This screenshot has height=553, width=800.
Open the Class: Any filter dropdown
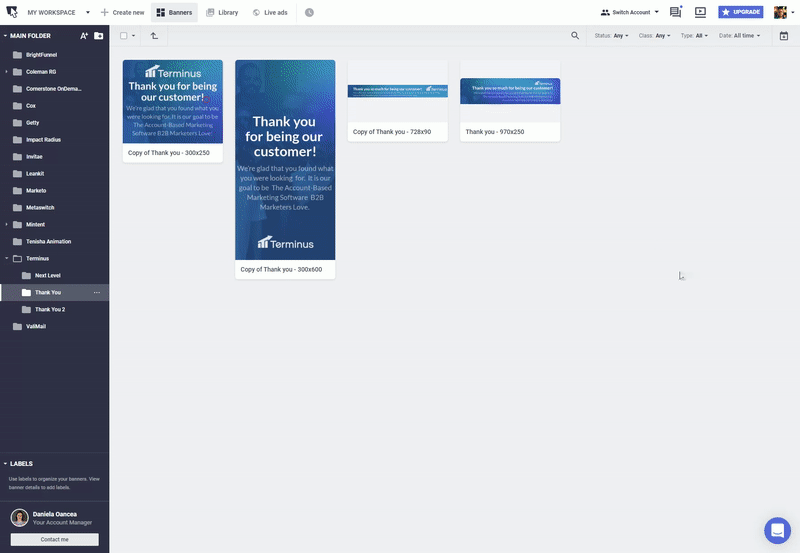point(655,36)
